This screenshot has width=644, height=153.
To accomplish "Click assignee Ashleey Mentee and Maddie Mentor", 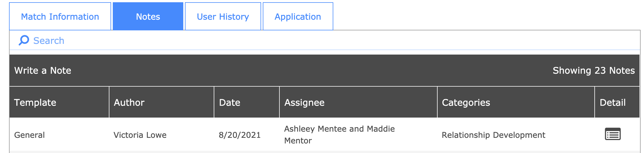I will pyautogui.click(x=339, y=134).
